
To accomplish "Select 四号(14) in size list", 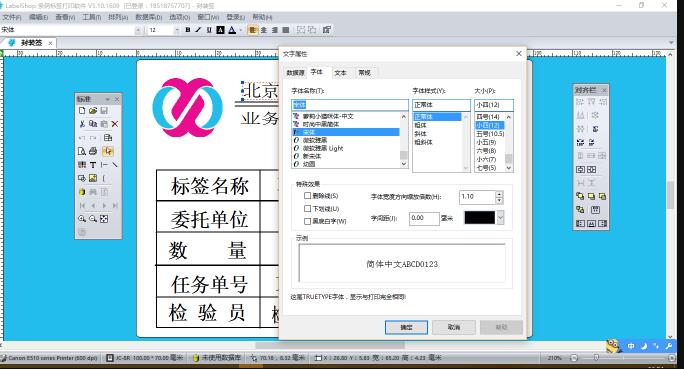I will 488,117.
